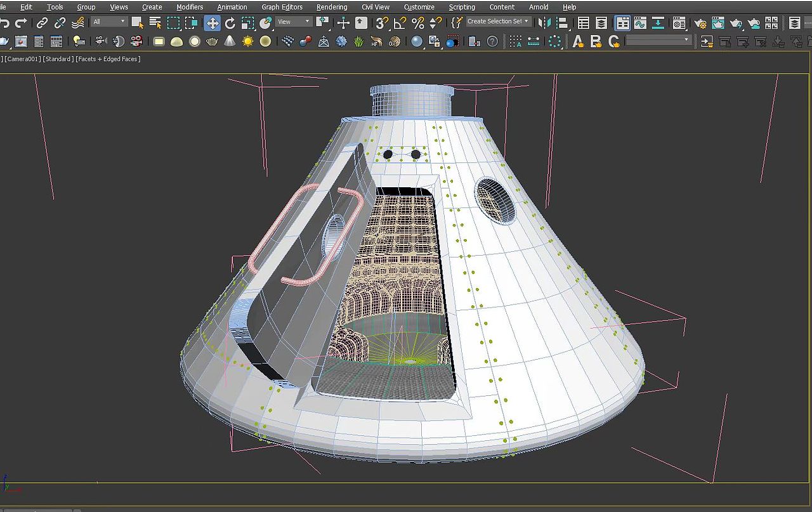Select the Select and Move tool
The image size is (812, 512).
212,23
